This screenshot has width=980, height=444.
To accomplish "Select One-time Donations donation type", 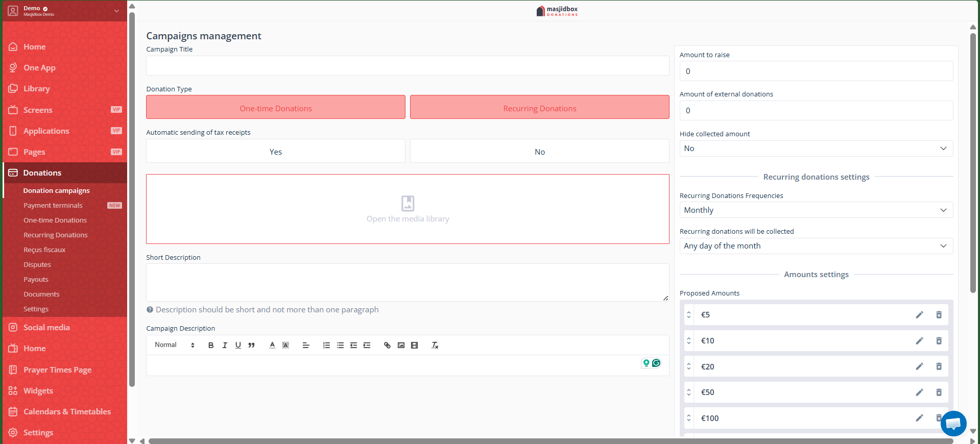I will click(276, 107).
